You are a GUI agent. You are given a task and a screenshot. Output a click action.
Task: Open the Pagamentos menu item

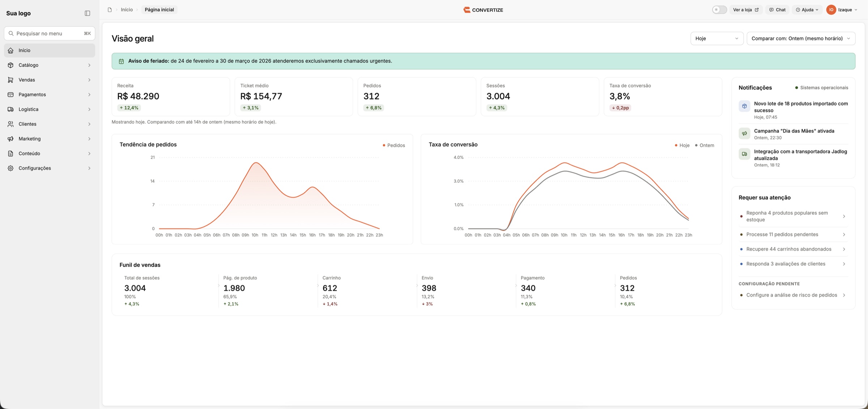click(50, 94)
